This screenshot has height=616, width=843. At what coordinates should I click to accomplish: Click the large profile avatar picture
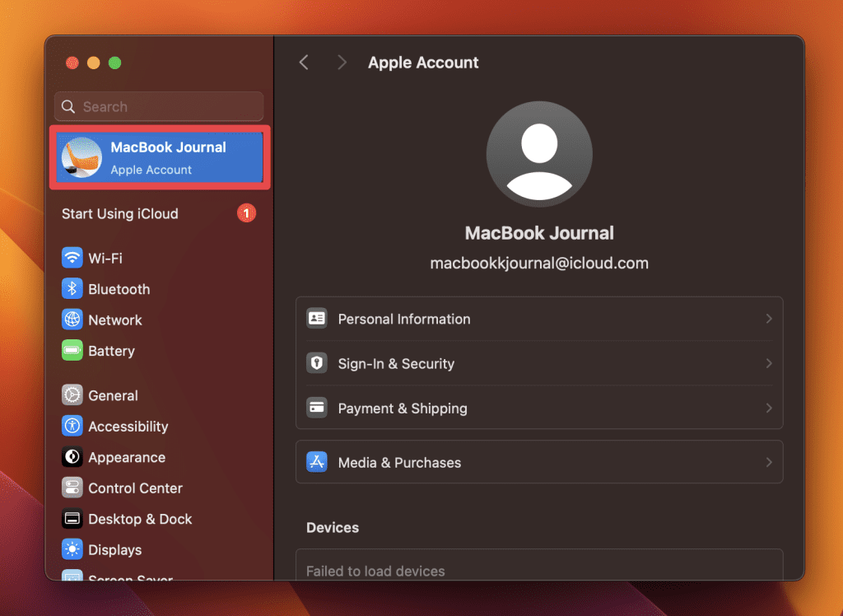tap(539, 154)
